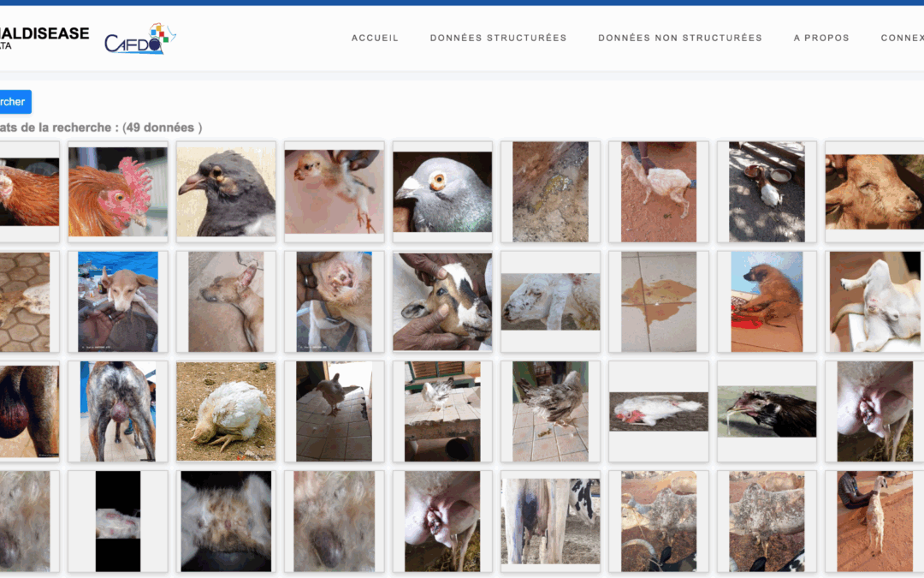Open the black hen drooling thumbnail
Image resolution: width=924 pixels, height=578 pixels.
767,411
